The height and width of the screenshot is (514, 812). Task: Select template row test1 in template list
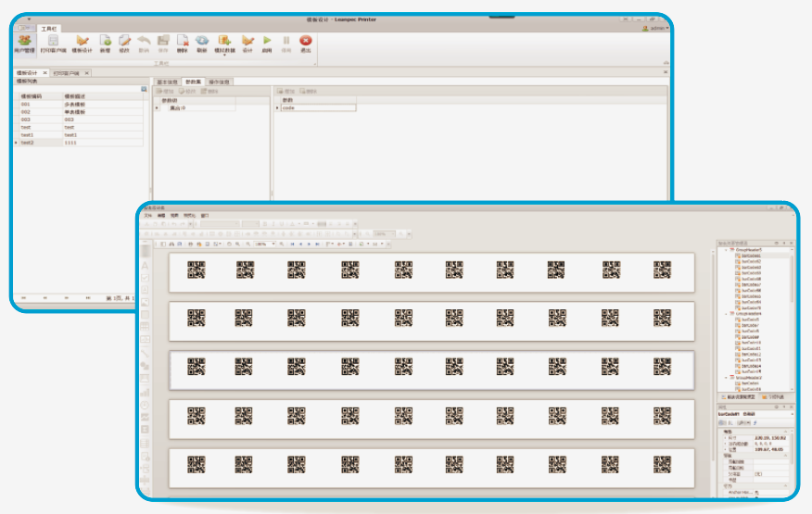click(81, 134)
